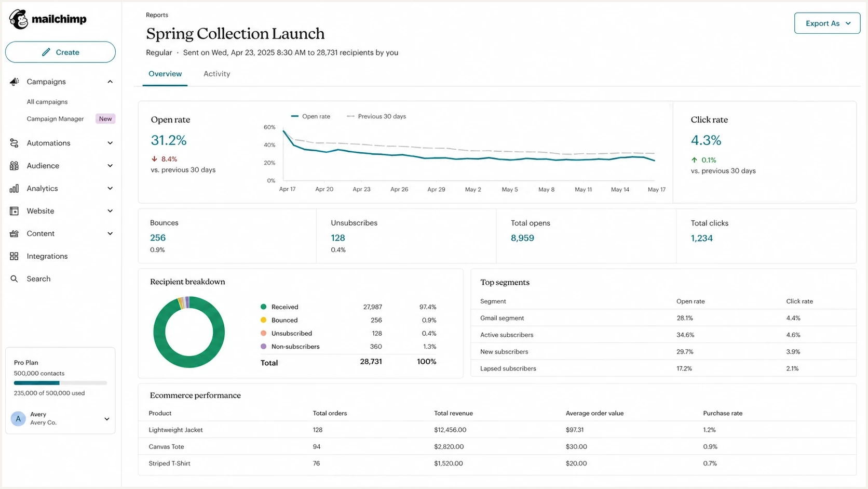Image resolution: width=868 pixels, height=489 pixels.
Task: Open the Integrations menu item
Action: point(47,256)
